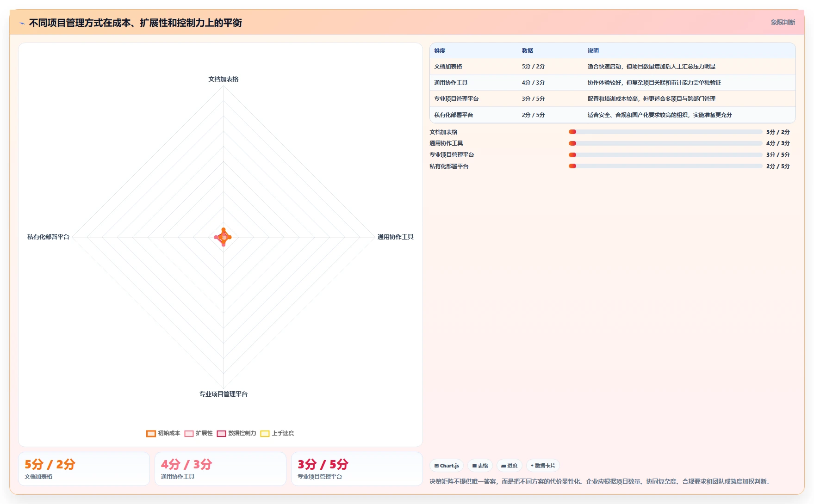Click the Chart.js chip
The width and height of the screenshot is (814, 504).
pos(447,466)
